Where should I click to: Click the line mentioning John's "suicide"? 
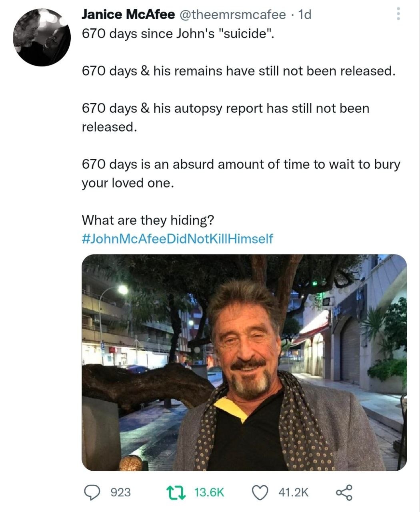click(178, 34)
